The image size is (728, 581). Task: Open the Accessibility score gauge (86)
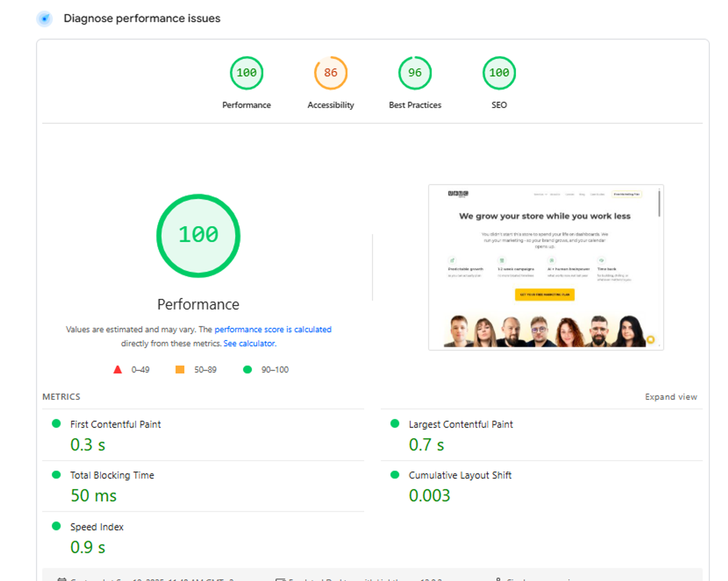[x=330, y=73]
